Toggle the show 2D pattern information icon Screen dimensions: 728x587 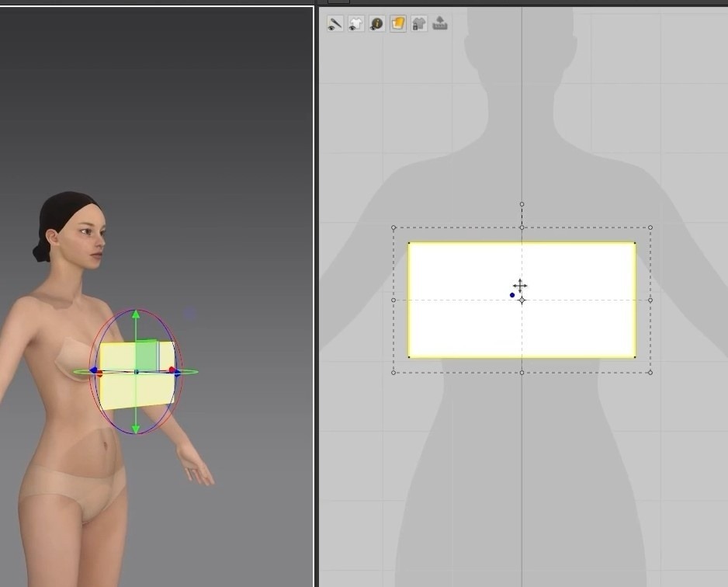[x=377, y=24]
